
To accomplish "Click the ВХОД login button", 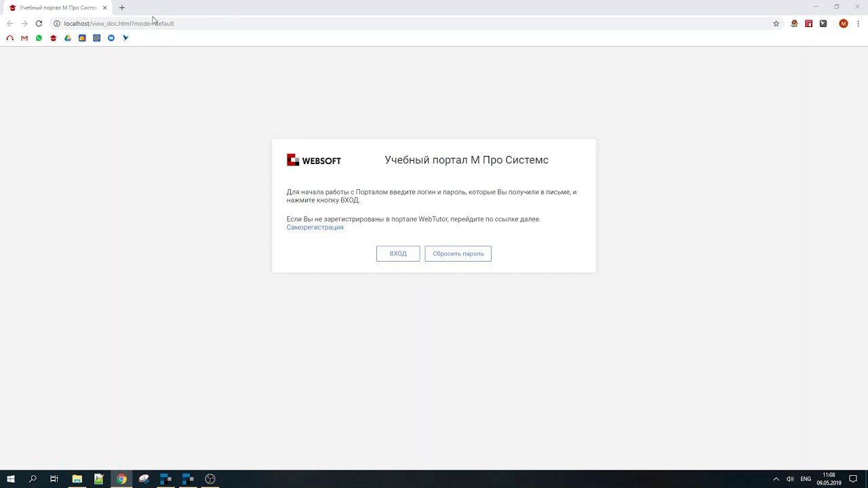I will (x=398, y=253).
